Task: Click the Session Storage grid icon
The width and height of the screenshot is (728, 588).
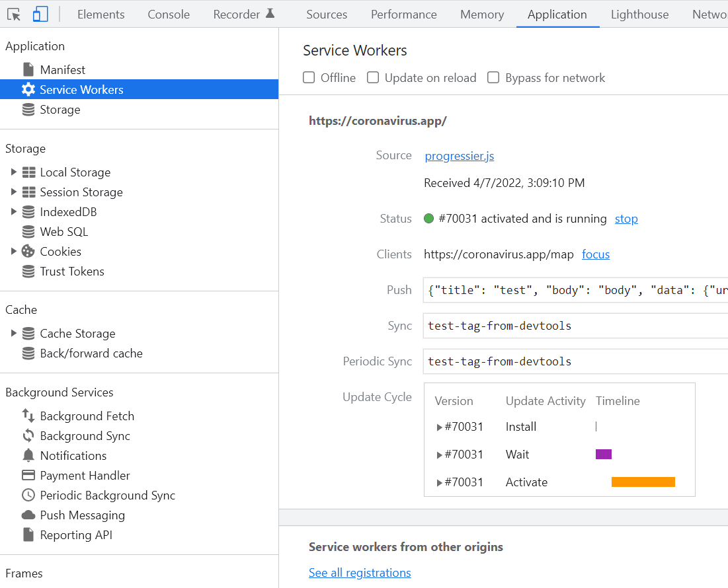Action: point(29,192)
